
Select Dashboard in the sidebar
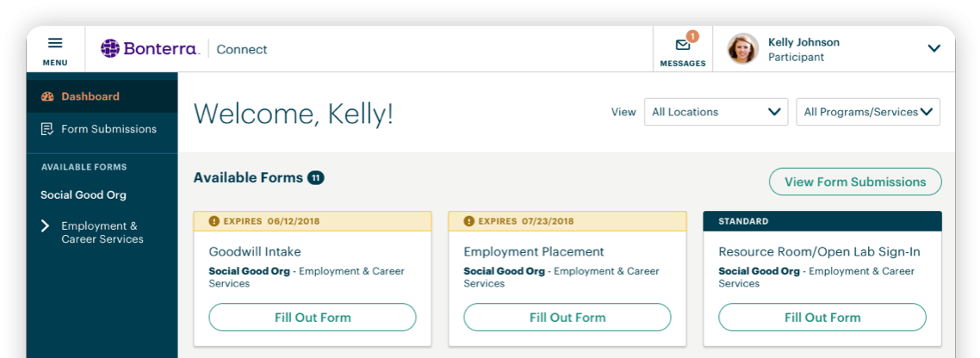[x=90, y=97]
